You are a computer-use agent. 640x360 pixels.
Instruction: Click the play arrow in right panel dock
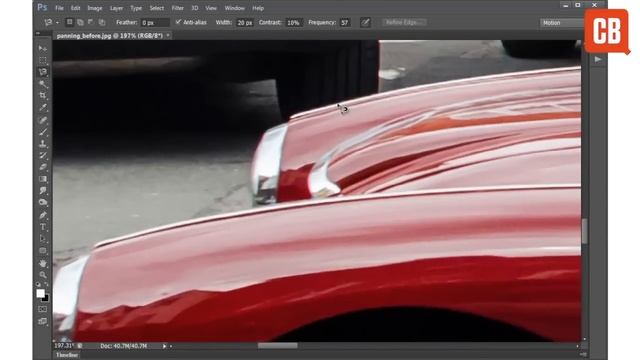click(598, 60)
